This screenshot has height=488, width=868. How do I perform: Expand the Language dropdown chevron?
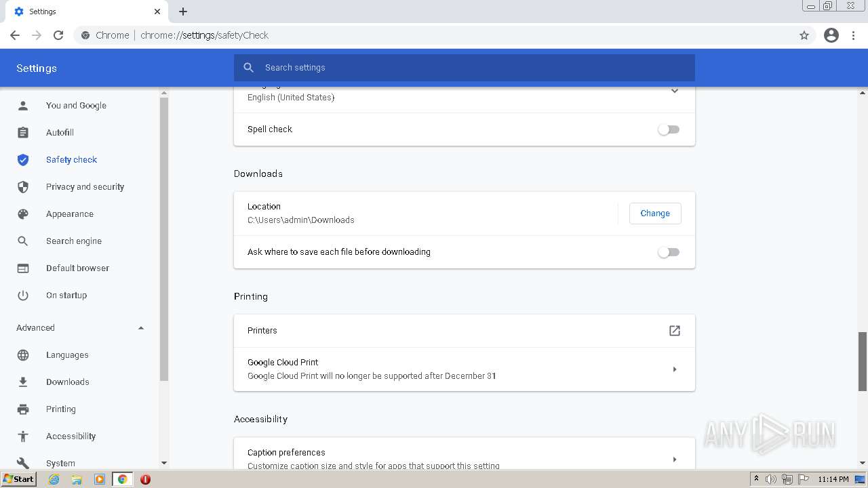pyautogui.click(x=675, y=91)
